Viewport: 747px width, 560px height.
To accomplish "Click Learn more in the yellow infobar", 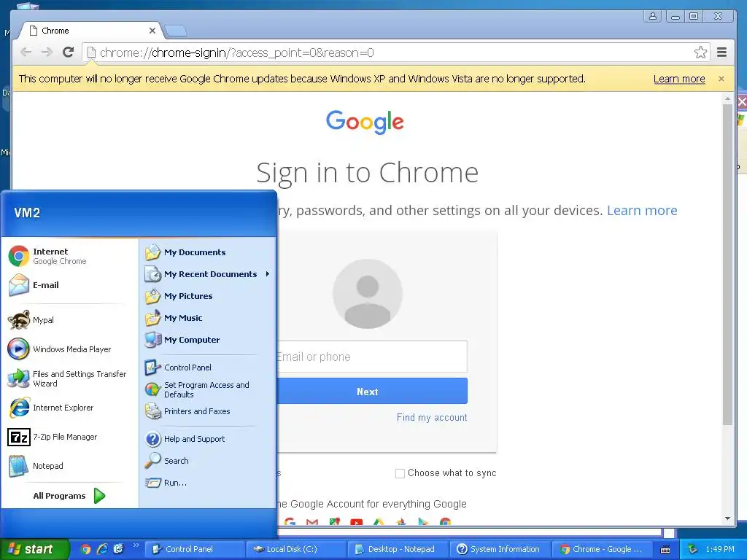I will click(x=679, y=79).
